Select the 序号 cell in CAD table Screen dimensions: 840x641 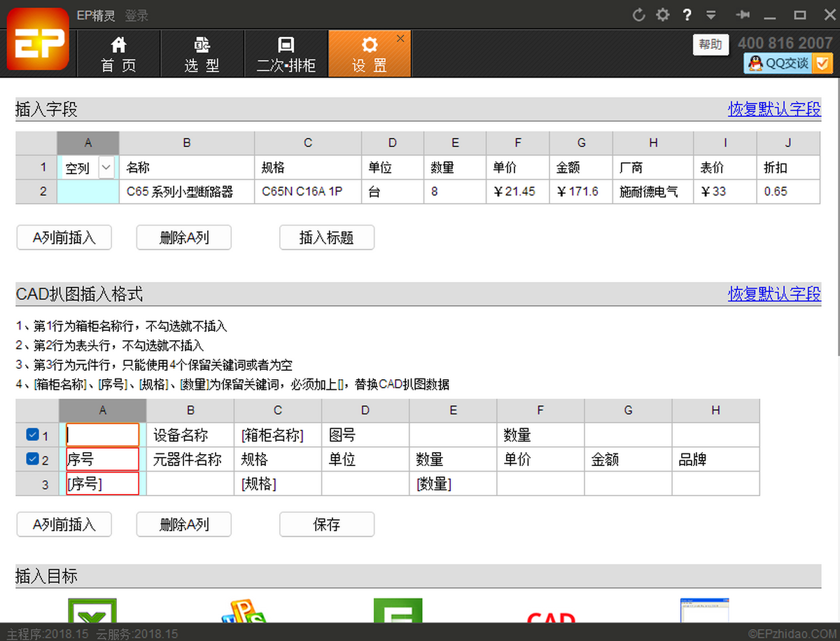pyautogui.click(x=103, y=459)
